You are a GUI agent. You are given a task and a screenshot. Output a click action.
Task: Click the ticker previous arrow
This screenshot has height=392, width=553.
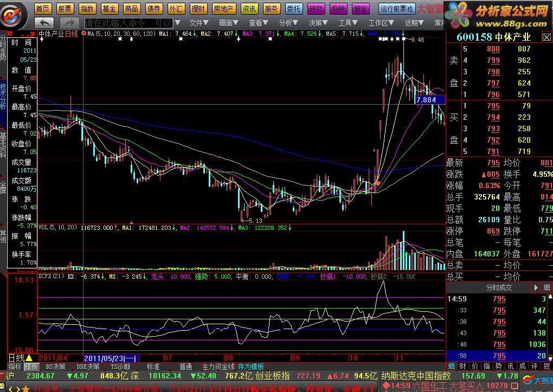pos(10,389)
